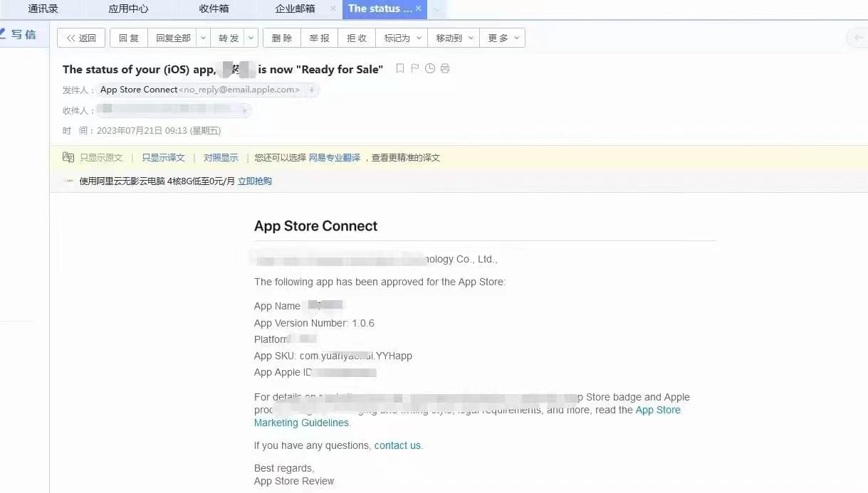868x493 pixels.
Task: Click the bookmark icon beside the email subject
Action: coord(400,68)
